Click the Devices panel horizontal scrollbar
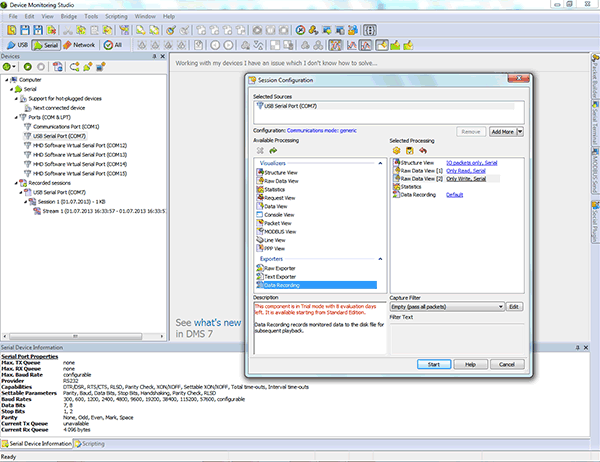The width and height of the screenshot is (600, 462). click(x=75, y=336)
